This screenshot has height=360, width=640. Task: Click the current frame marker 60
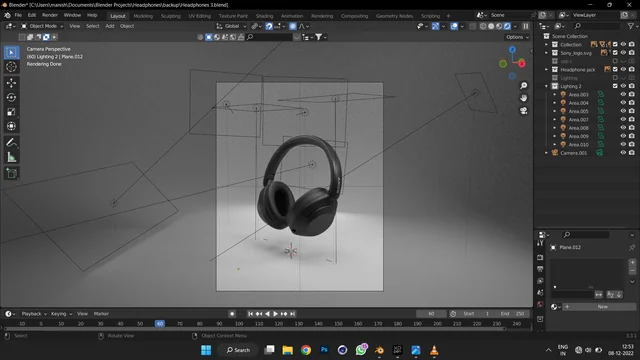pos(160,323)
